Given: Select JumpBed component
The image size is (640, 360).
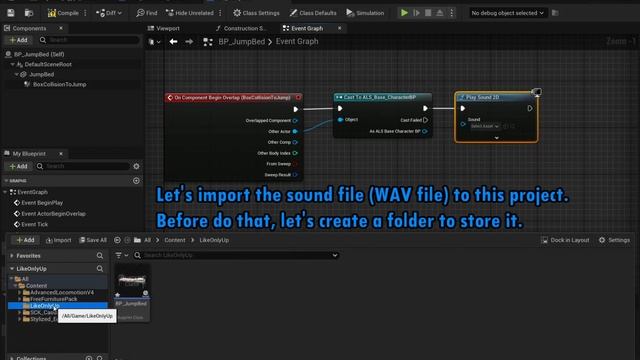Looking at the screenshot, I should click(41, 74).
